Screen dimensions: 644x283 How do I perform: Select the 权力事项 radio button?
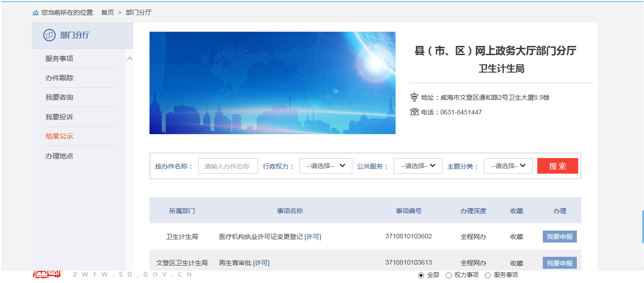448,275
